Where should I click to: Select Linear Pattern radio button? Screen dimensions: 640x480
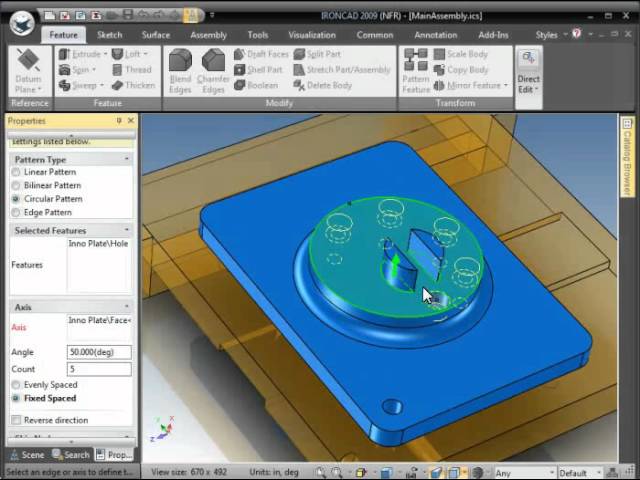coord(16,172)
